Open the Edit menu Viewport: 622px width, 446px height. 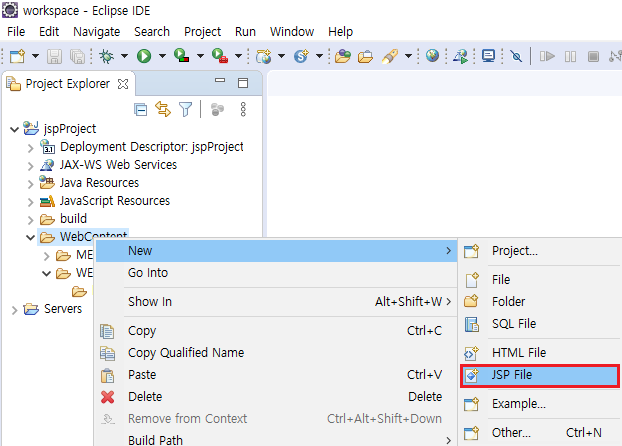[49, 31]
